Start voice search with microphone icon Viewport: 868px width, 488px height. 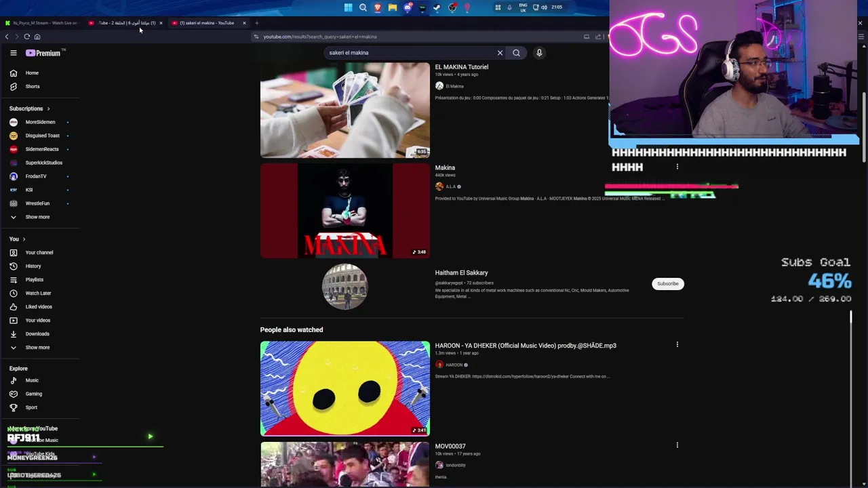point(539,53)
